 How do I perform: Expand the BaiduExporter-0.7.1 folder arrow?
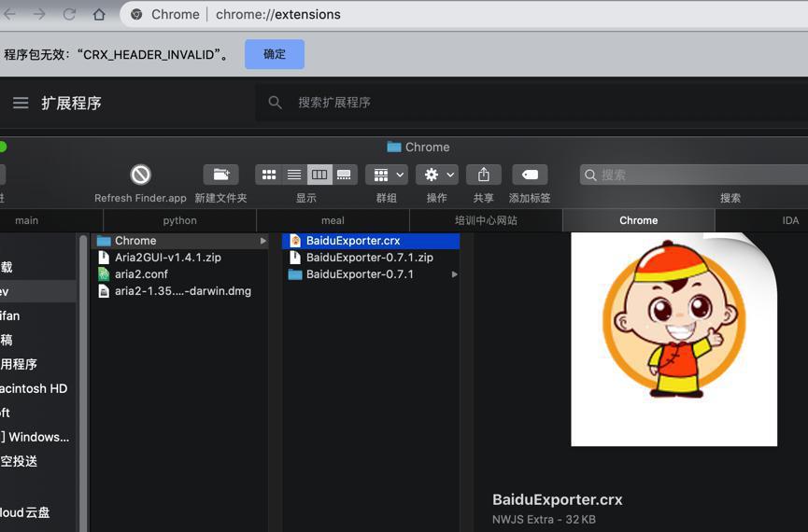point(455,274)
